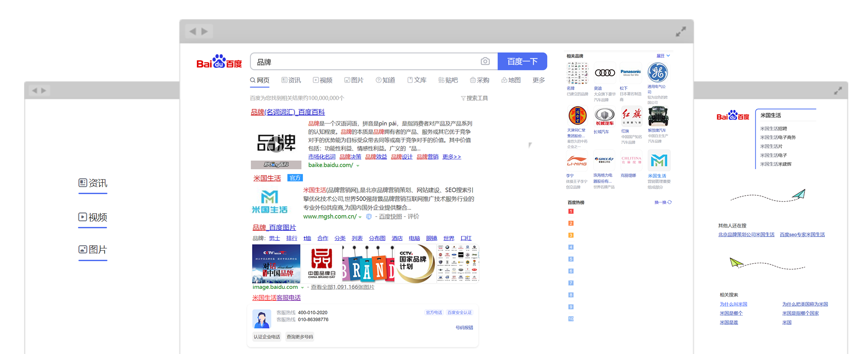
Task: Click the fullscreen expand icon of center window
Action: click(681, 32)
